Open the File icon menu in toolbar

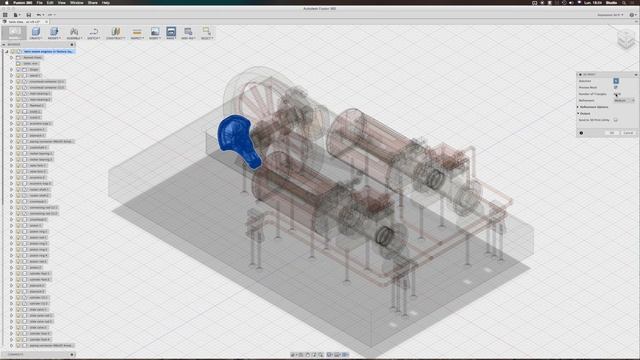click(x=16, y=15)
